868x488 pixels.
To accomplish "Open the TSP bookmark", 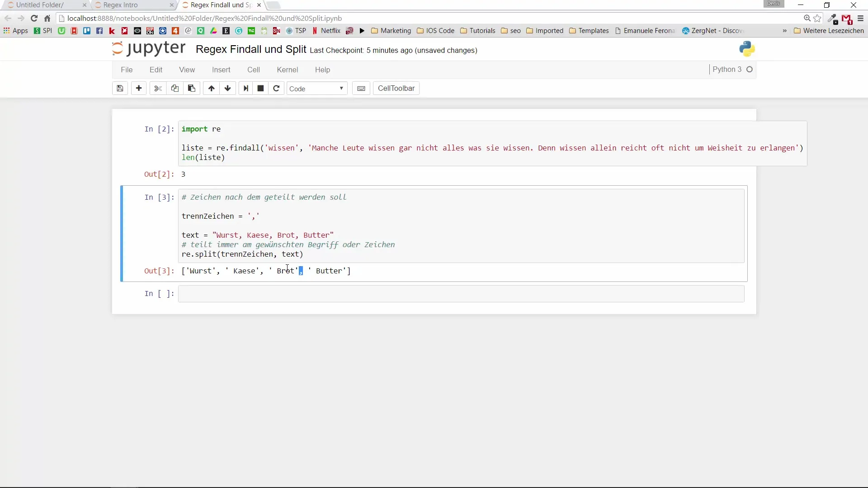I will (296, 31).
